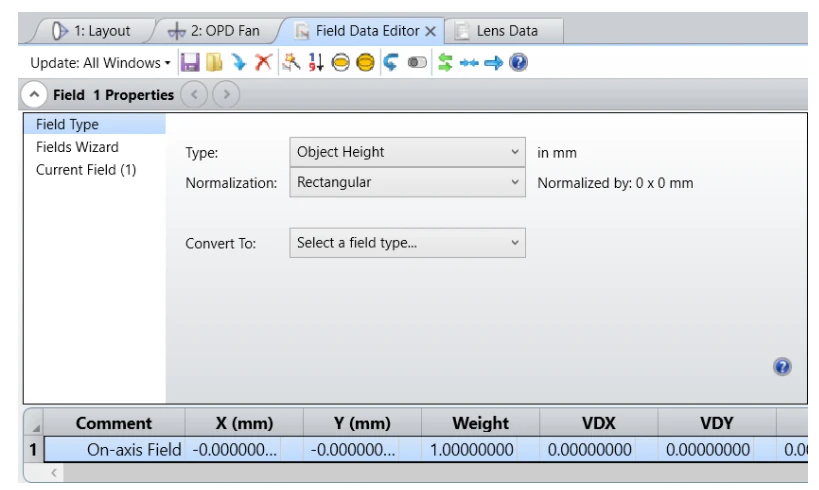The width and height of the screenshot is (819, 490).
Task: Click the blue curved Reset arrow icon
Action: 391,63
